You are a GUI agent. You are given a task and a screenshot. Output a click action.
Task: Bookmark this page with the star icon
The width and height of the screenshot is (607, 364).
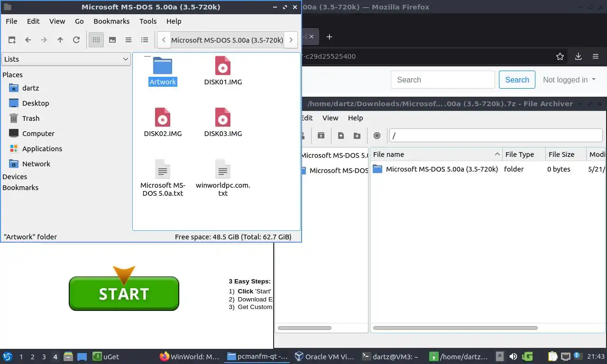coord(560,56)
